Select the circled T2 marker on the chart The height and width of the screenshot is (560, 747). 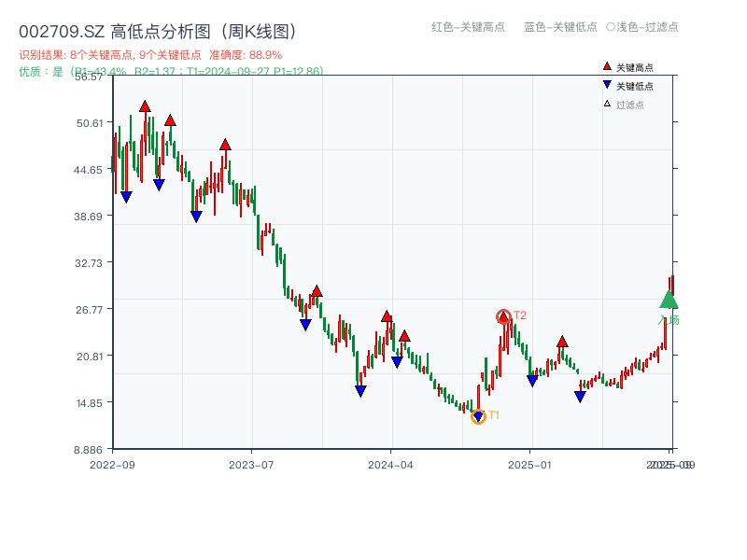(503, 316)
